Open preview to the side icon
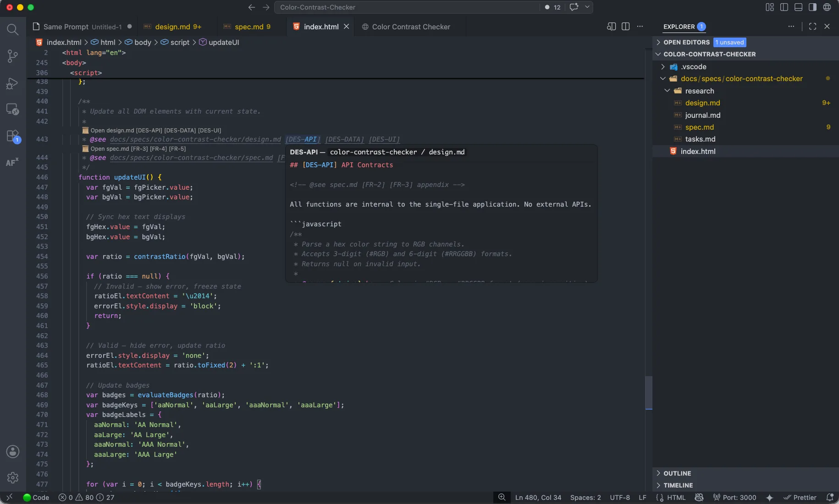This screenshot has width=839, height=504. [611, 27]
